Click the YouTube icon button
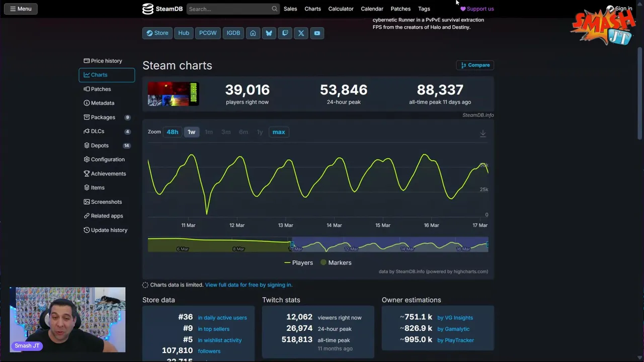644x362 pixels. (317, 33)
